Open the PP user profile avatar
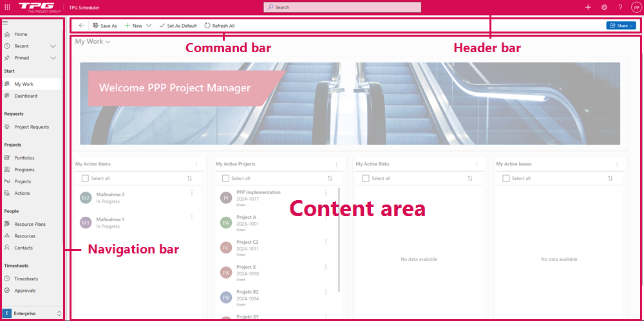Screen dimensions: 644x321 click(x=636, y=7)
